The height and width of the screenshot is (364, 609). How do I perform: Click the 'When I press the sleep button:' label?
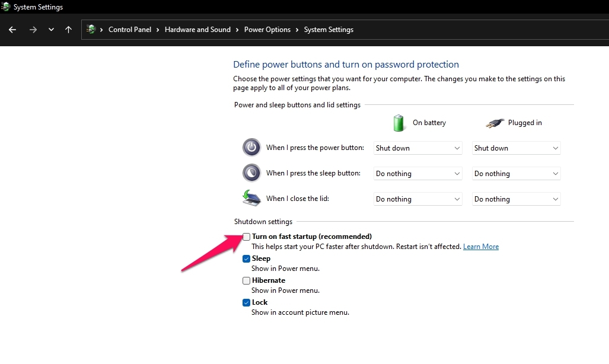[x=313, y=173]
